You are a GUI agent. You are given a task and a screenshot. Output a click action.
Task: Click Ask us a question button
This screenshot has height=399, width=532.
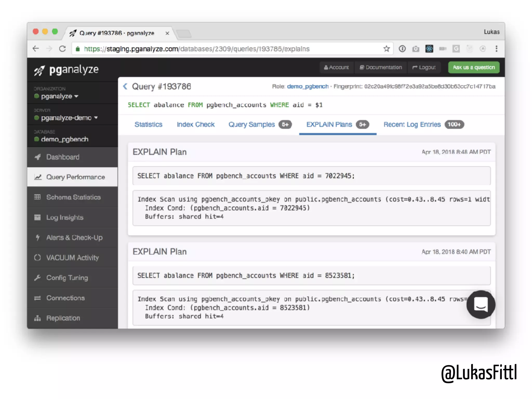474,68
